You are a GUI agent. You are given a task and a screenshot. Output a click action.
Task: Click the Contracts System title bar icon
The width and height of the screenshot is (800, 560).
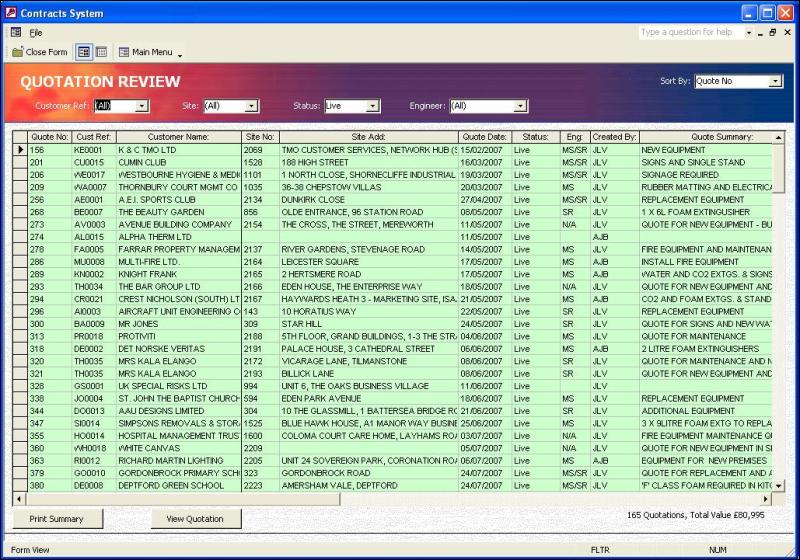10,12
